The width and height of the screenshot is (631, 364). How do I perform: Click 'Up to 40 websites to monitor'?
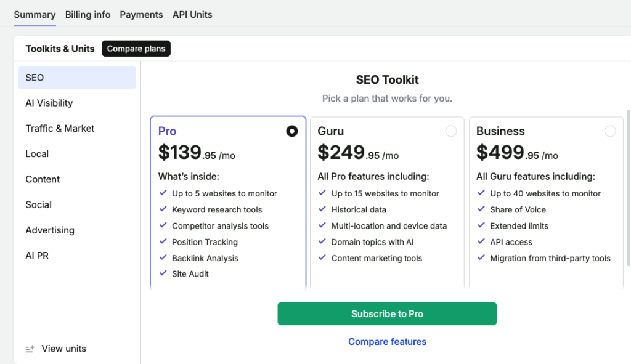click(x=545, y=193)
